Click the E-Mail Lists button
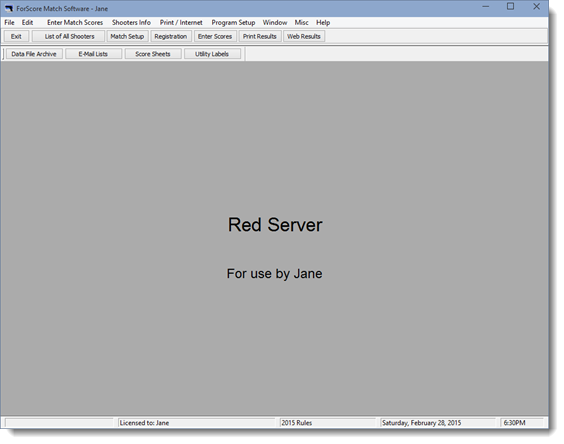 pyautogui.click(x=93, y=54)
